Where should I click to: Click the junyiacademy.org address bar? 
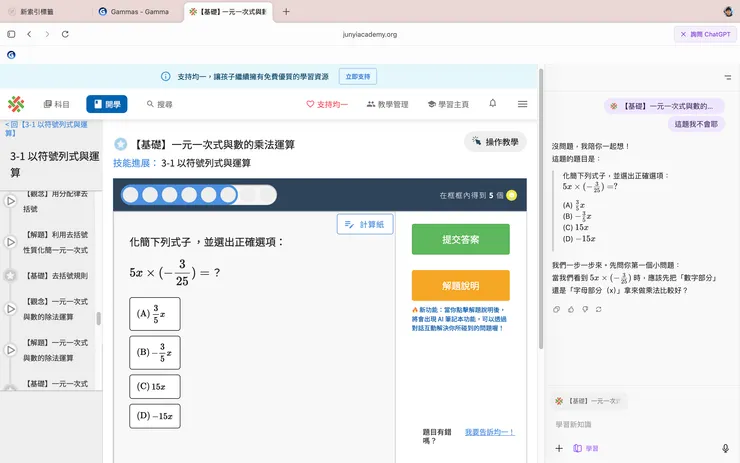[x=370, y=34]
